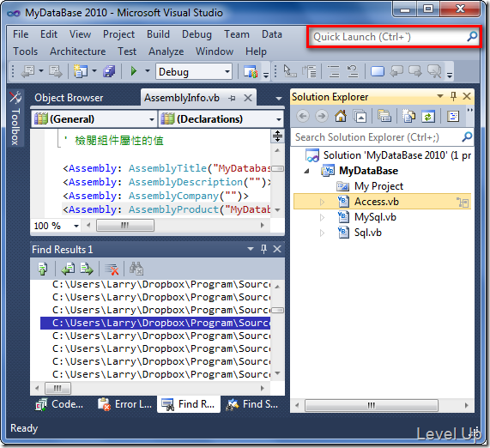Click Solution Explorer Home icon
The height and width of the screenshot is (448, 490).
[x=341, y=117]
